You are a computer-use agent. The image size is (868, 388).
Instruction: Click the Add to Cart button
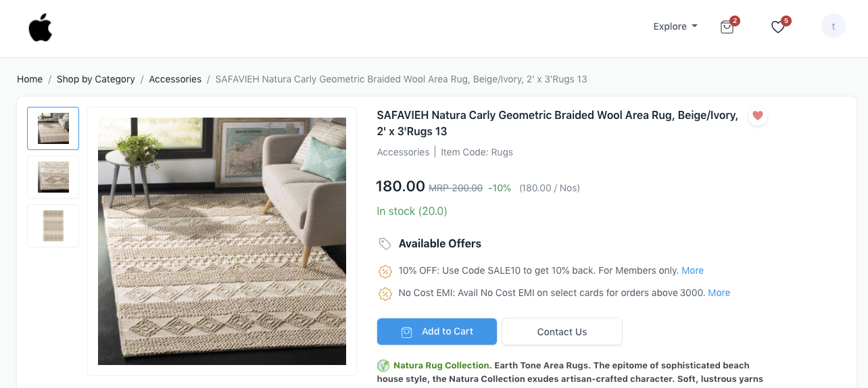pos(437,332)
